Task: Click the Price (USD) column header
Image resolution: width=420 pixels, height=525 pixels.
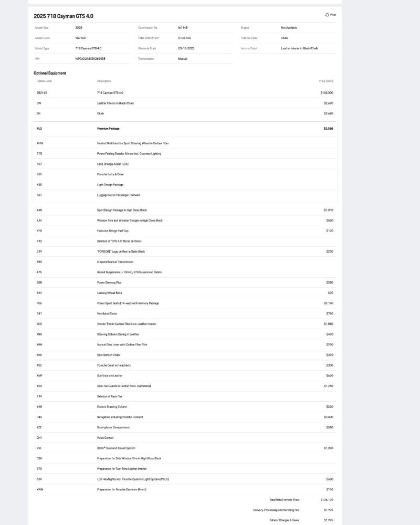Action: tap(325, 81)
